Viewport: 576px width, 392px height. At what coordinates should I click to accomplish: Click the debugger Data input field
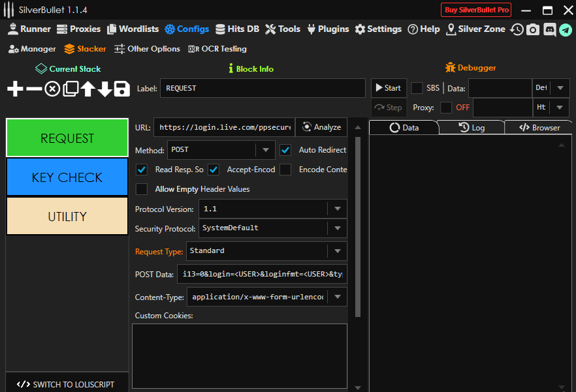(x=500, y=88)
